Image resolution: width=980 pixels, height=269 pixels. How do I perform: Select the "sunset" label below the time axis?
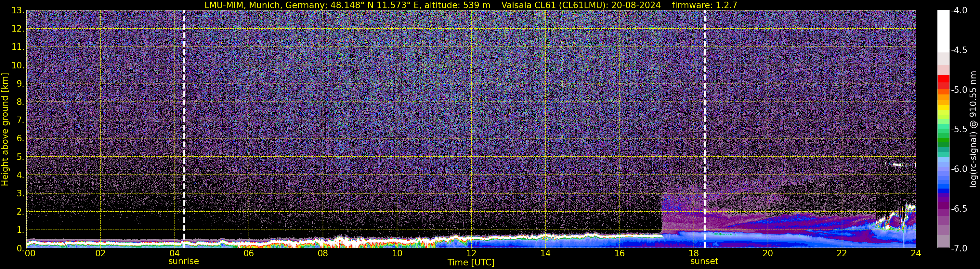704,262
